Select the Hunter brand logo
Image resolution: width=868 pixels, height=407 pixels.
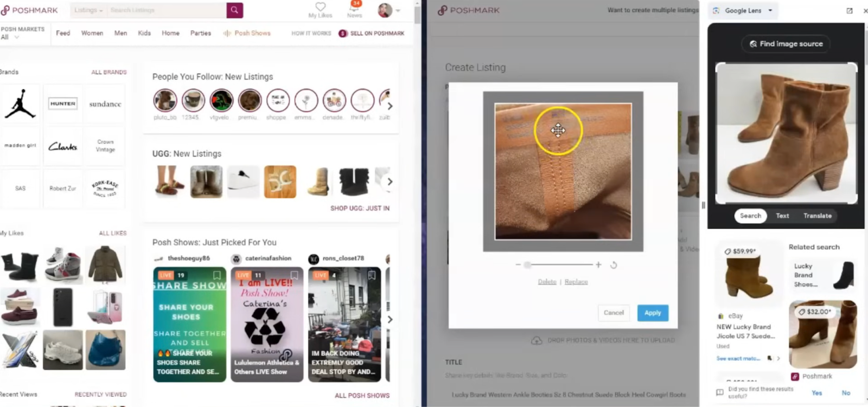pos(63,103)
